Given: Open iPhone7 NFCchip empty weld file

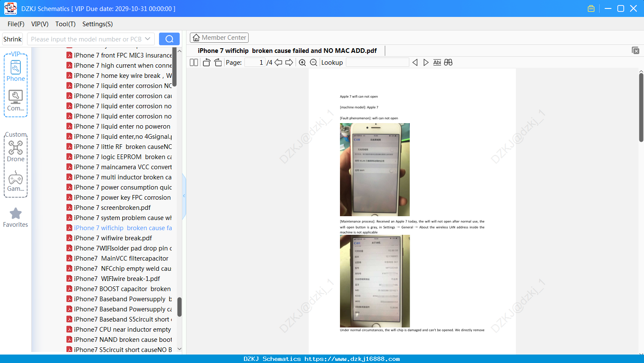Looking at the screenshot, I should point(119,269).
